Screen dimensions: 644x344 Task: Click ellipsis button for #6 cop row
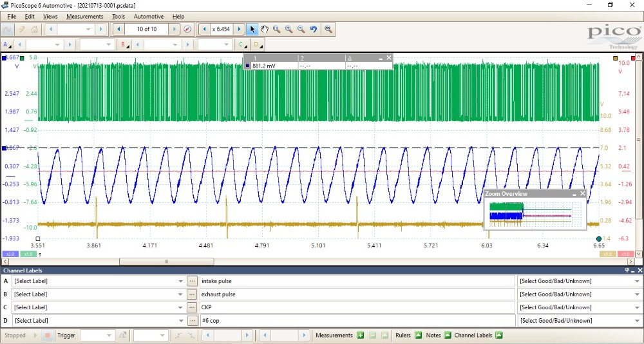(x=192, y=321)
